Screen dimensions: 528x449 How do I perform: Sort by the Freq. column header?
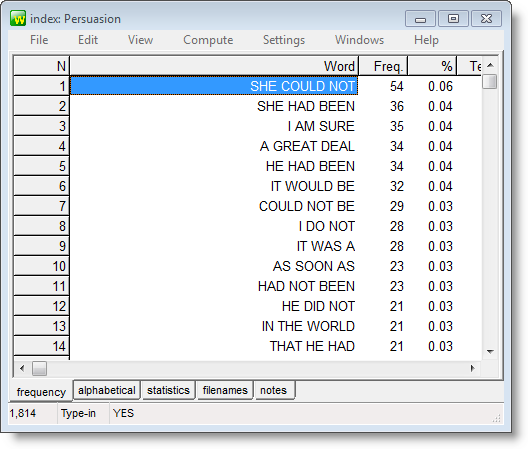[384, 66]
